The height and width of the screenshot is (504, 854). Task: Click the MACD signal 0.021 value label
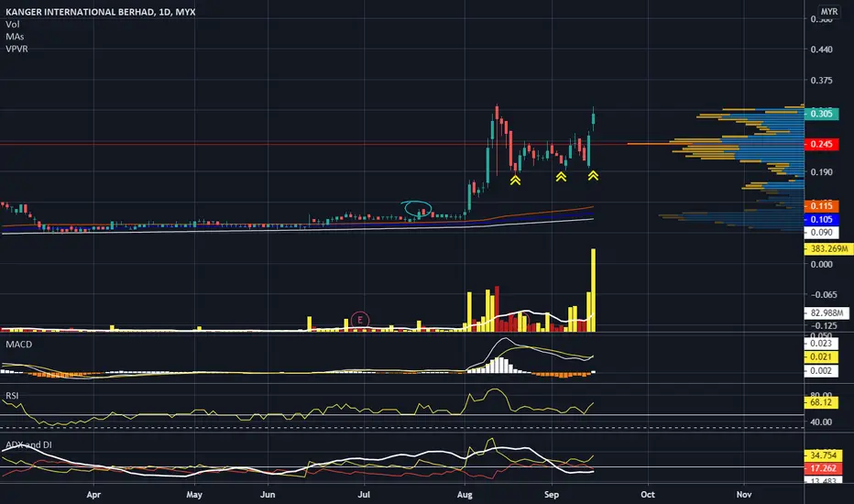[x=821, y=356]
